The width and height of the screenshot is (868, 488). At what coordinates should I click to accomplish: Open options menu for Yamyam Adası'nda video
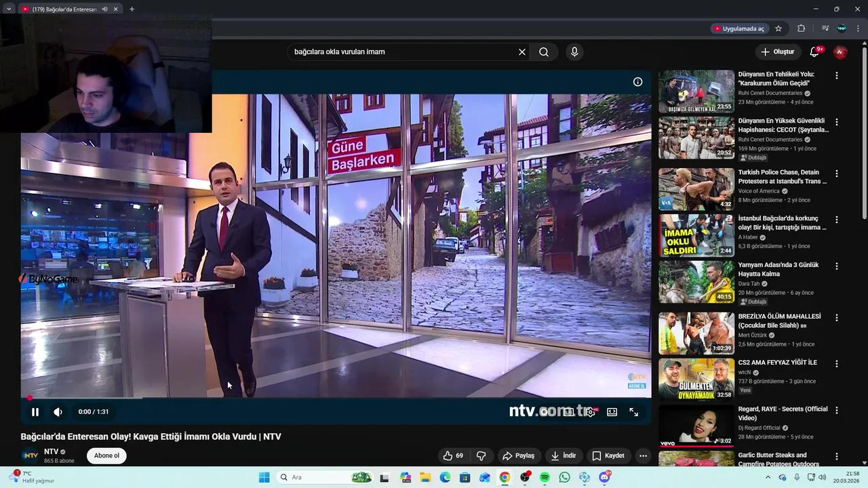(837, 266)
